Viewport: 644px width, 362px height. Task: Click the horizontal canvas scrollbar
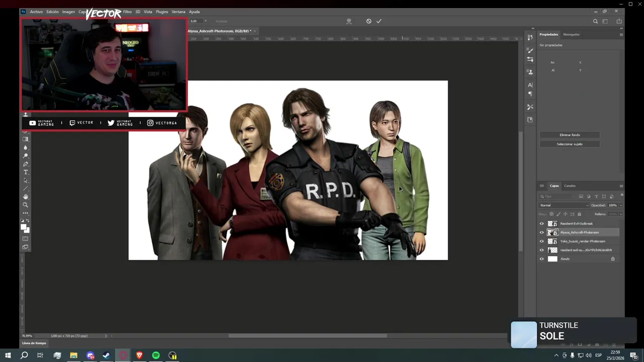pos(307,336)
